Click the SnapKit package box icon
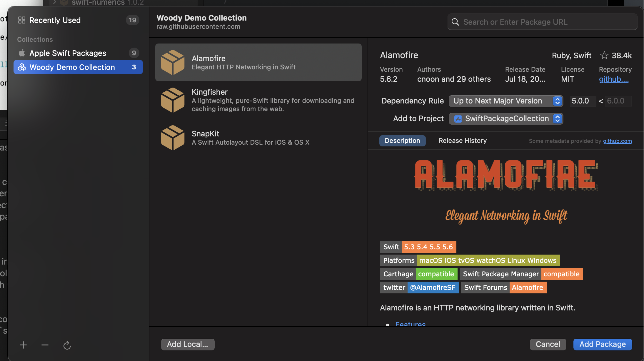644x361 pixels. pyautogui.click(x=173, y=138)
